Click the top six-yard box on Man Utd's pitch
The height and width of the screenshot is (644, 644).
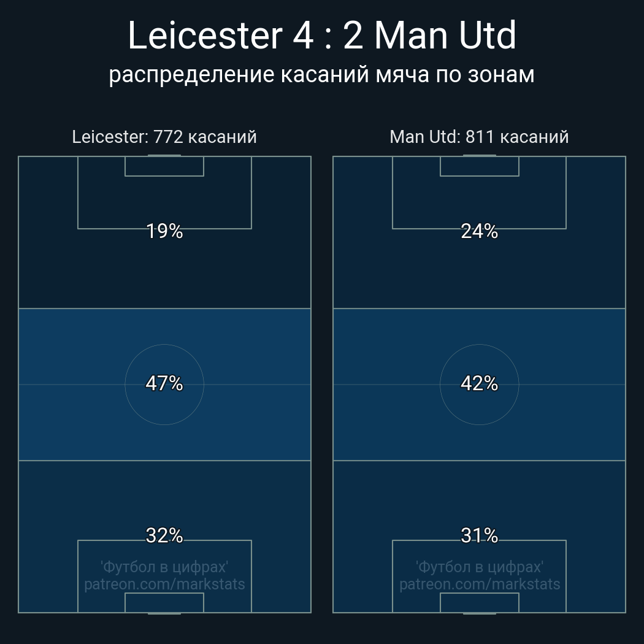(x=480, y=166)
